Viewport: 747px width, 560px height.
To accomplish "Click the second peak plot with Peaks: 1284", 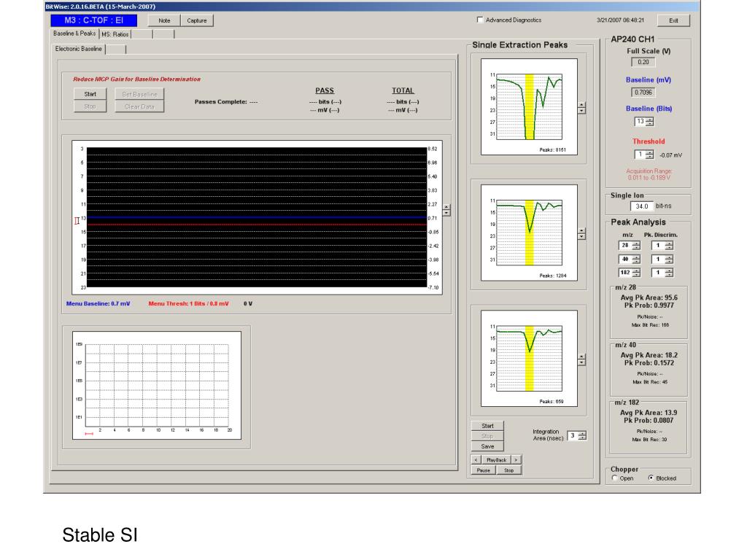I will point(529,233).
